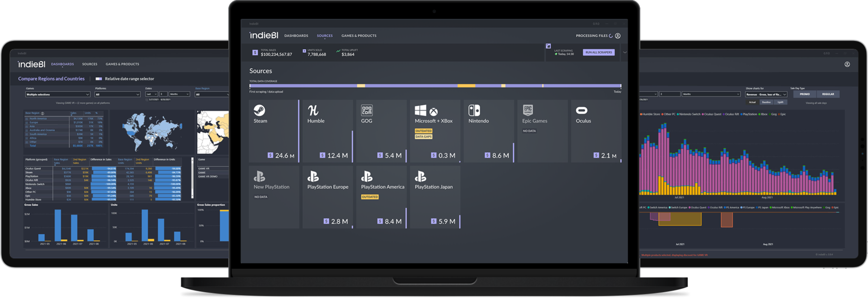This screenshot has width=868, height=298.
Task: Open the Oculus source icon
Action: [582, 110]
